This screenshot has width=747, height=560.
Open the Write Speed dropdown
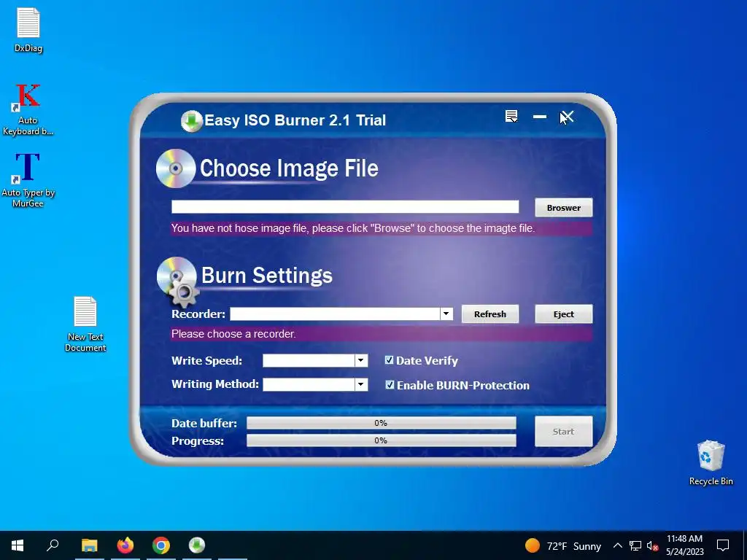coord(361,360)
